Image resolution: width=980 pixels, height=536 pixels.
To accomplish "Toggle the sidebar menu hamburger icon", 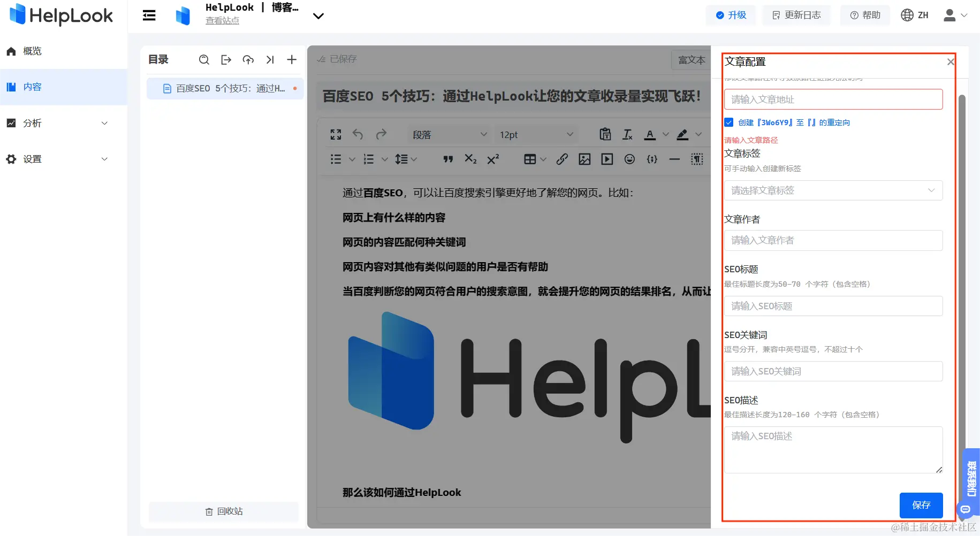I will tap(149, 16).
